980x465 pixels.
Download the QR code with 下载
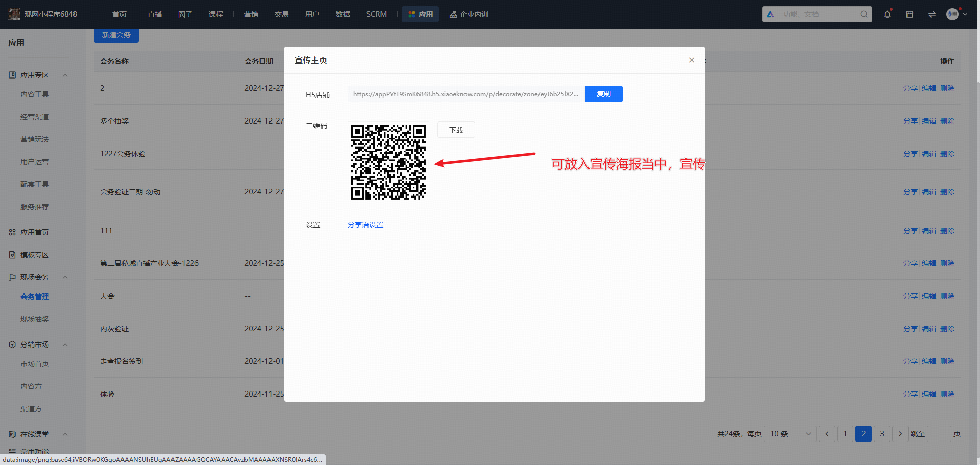[x=456, y=130]
